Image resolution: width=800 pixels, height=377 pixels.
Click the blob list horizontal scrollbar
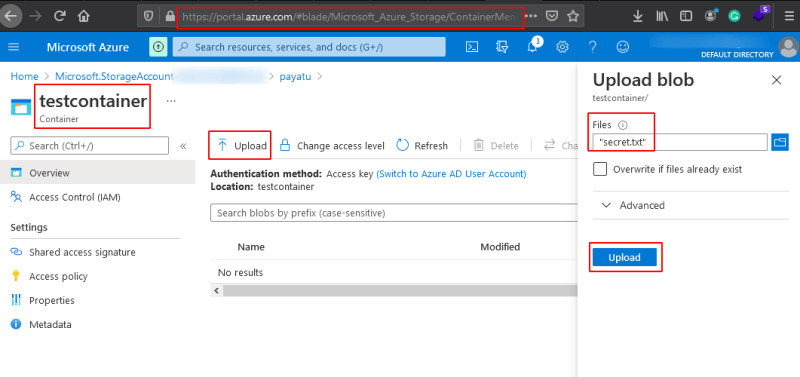[x=400, y=291]
